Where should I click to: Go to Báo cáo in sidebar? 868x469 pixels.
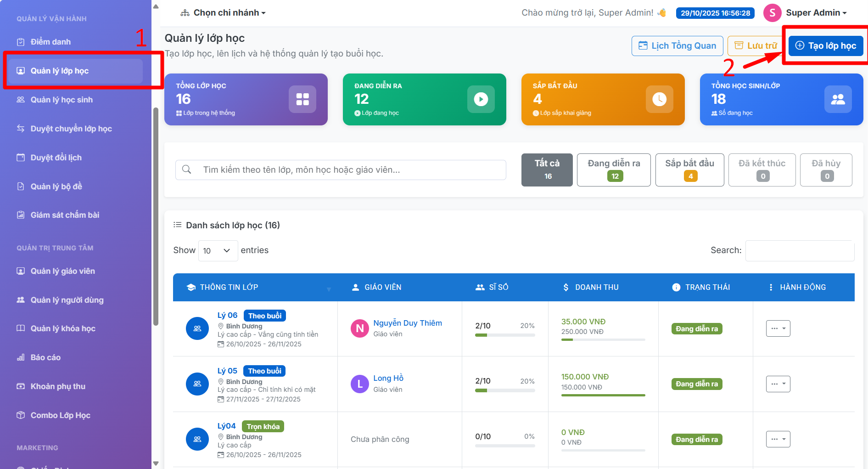tap(45, 357)
